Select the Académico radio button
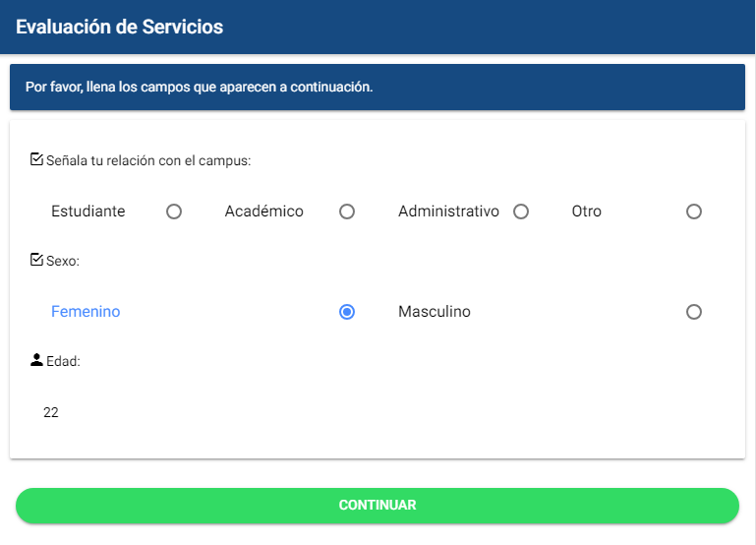Screen dimensions: 756x545 pyautogui.click(x=347, y=212)
